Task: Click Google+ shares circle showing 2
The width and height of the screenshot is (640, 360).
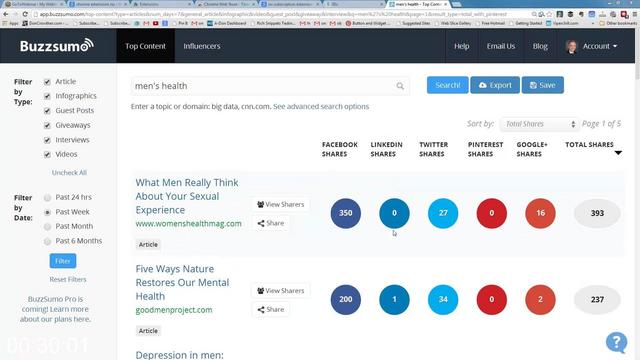Action: (540, 300)
